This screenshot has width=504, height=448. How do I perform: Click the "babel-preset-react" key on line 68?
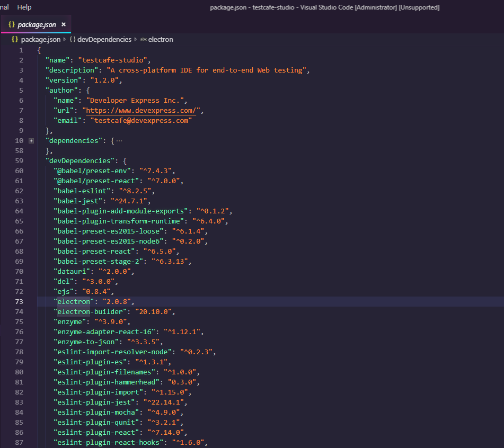point(94,251)
